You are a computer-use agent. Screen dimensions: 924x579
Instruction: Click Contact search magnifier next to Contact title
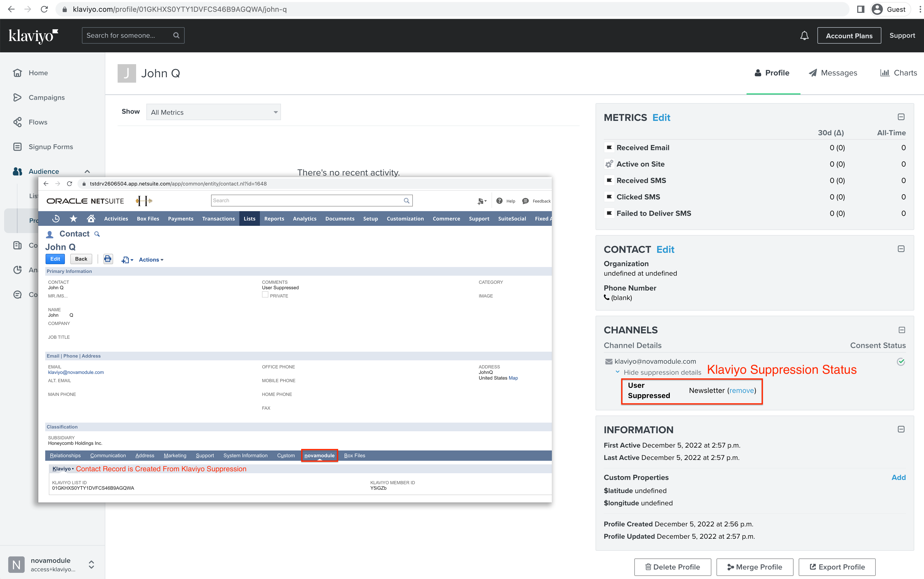pos(97,234)
